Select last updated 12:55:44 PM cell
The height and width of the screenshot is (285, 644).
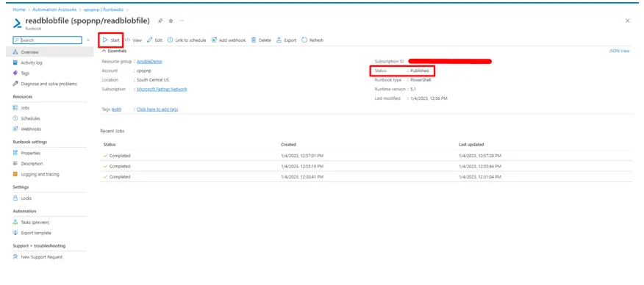(480, 167)
